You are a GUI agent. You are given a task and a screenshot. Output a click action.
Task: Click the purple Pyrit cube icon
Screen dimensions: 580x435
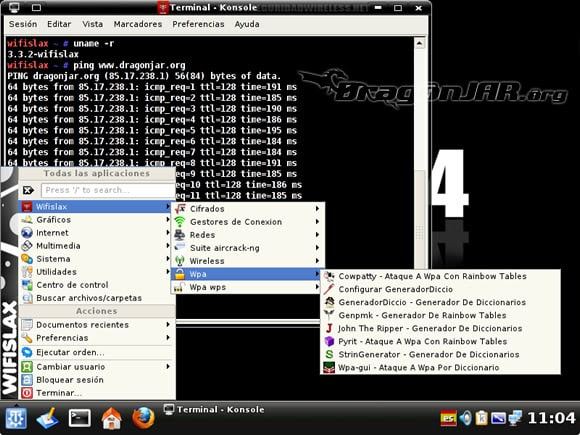pyautogui.click(x=329, y=341)
